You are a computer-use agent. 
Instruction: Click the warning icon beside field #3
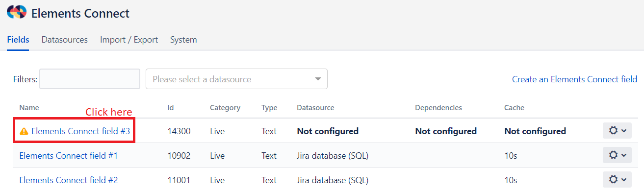pos(24,131)
